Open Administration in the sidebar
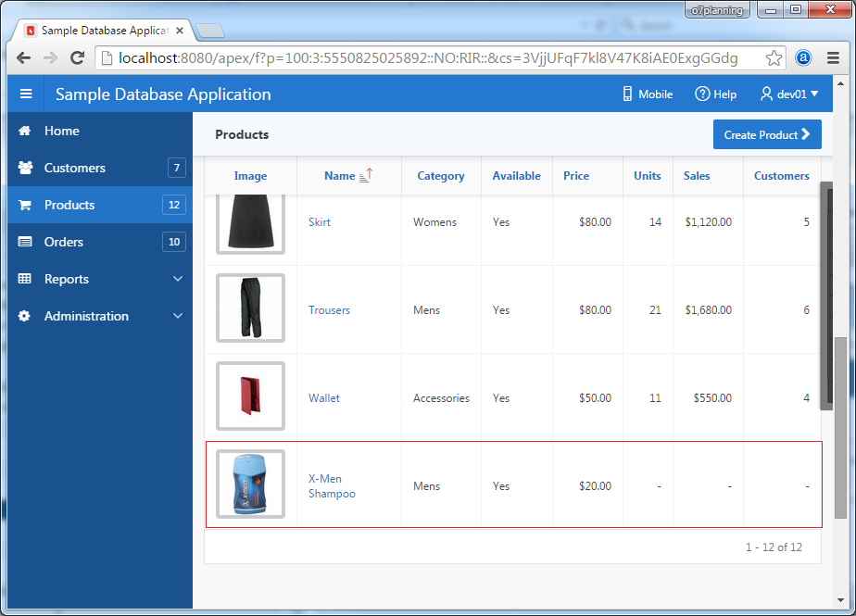This screenshot has width=856, height=616. click(x=100, y=316)
